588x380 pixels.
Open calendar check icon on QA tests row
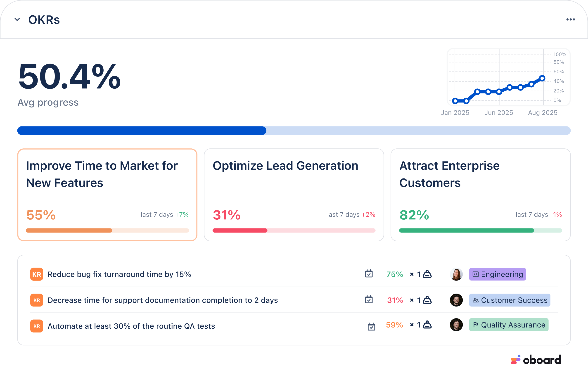click(371, 326)
